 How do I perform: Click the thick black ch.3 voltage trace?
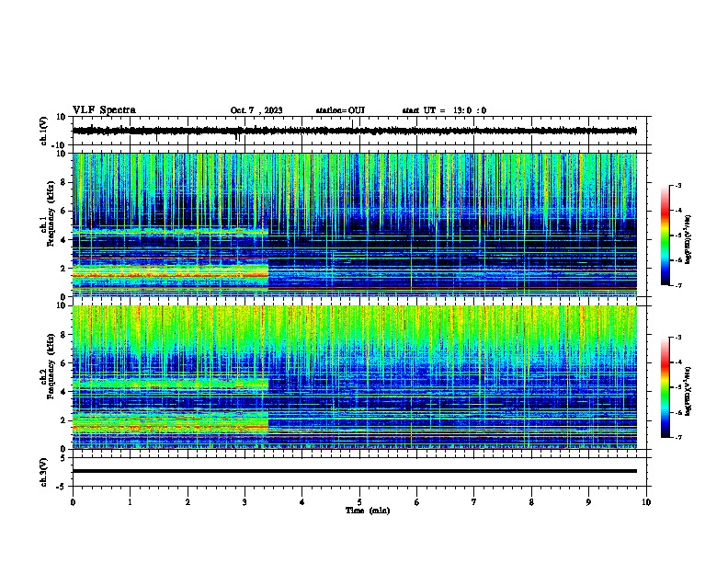(354, 471)
